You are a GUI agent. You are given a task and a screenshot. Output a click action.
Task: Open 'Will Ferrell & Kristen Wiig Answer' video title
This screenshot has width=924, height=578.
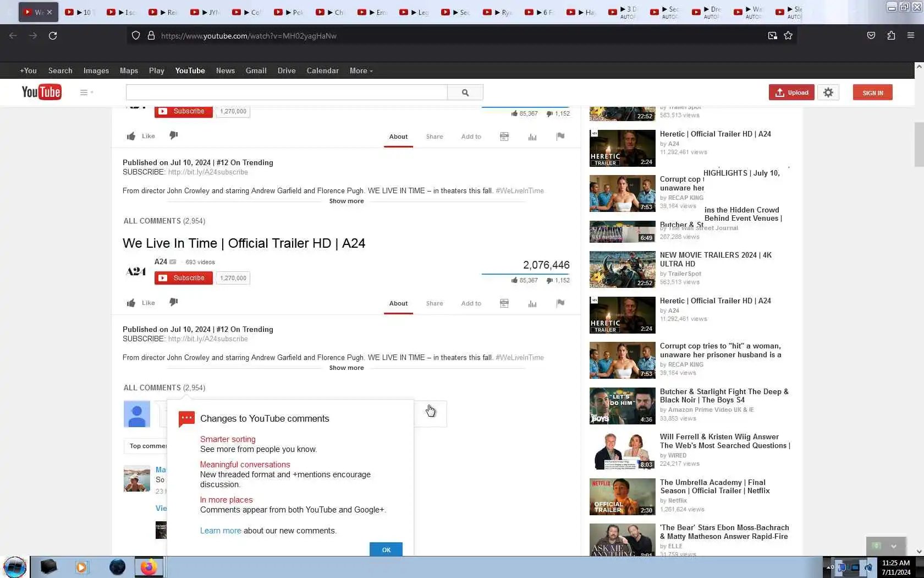tap(725, 441)
